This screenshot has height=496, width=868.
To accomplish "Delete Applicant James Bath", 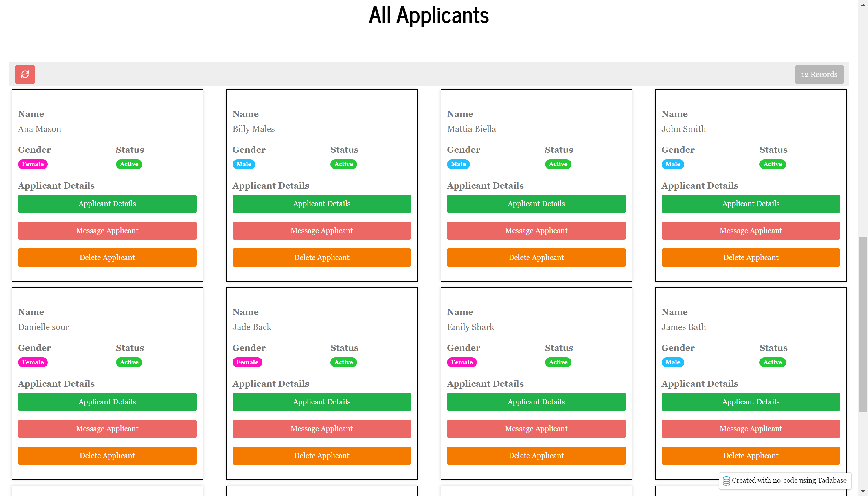I will pyautogui.click(x=751, y=456).
